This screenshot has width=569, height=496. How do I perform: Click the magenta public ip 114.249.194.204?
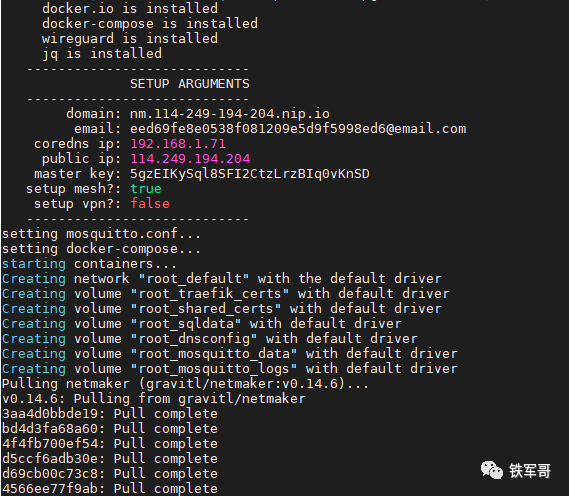pos(190,159)
